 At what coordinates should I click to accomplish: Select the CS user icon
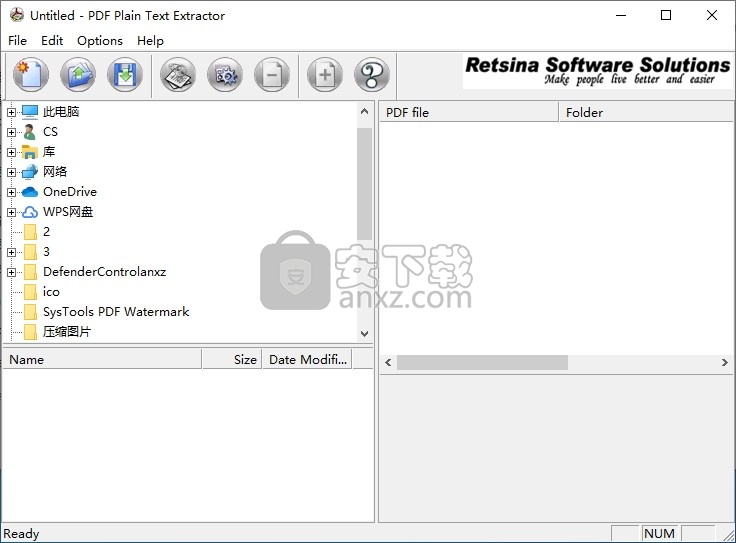30,132
